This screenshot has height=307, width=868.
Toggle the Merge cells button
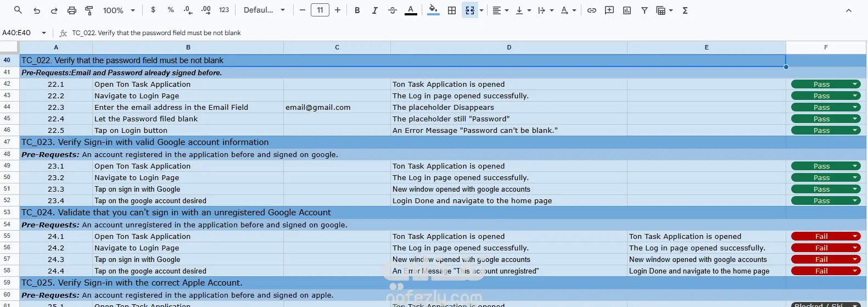tap(470, 10)
